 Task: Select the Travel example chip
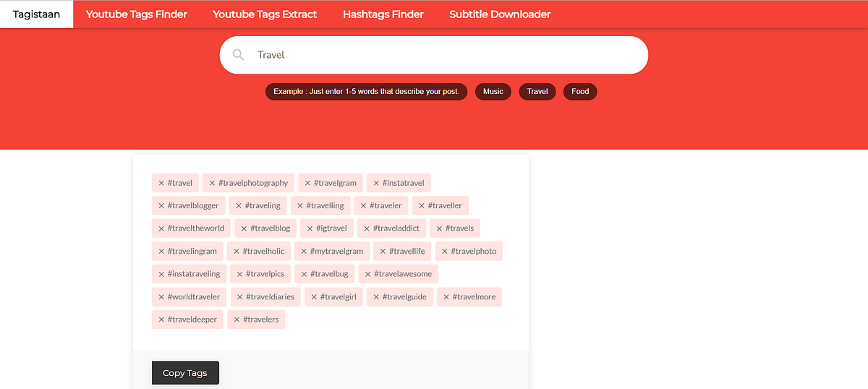[x=537, y=92]
